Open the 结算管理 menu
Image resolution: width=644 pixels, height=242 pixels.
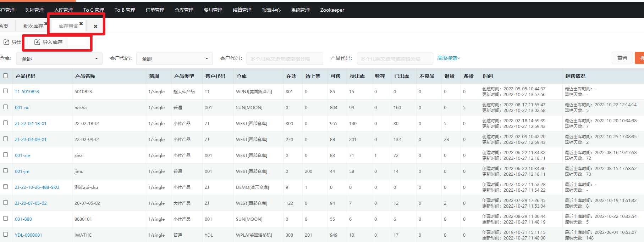[242, 10]
